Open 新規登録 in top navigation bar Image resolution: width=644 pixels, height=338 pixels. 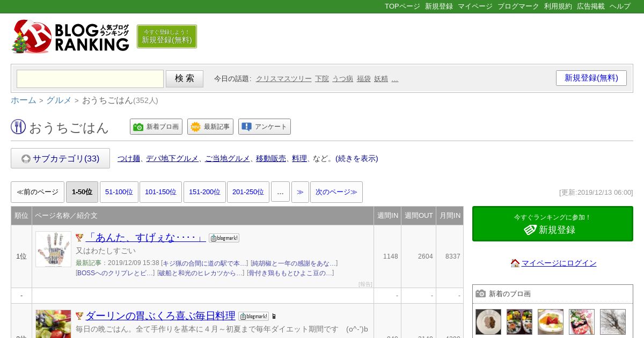[439, 6]
